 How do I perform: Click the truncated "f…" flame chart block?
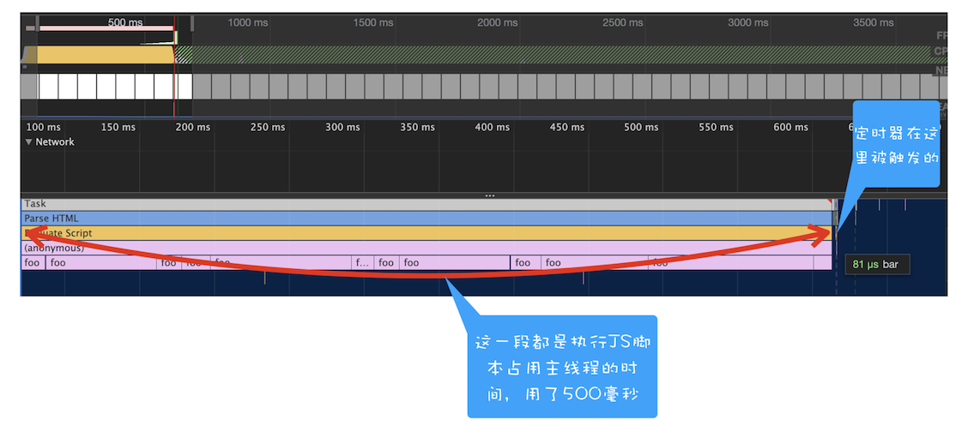363,263
